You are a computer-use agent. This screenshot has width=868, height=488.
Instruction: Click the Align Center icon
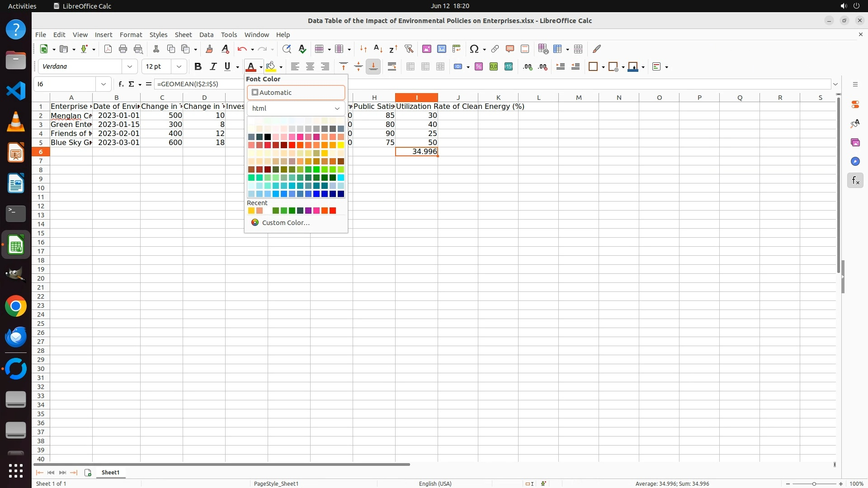click(310, 67)
